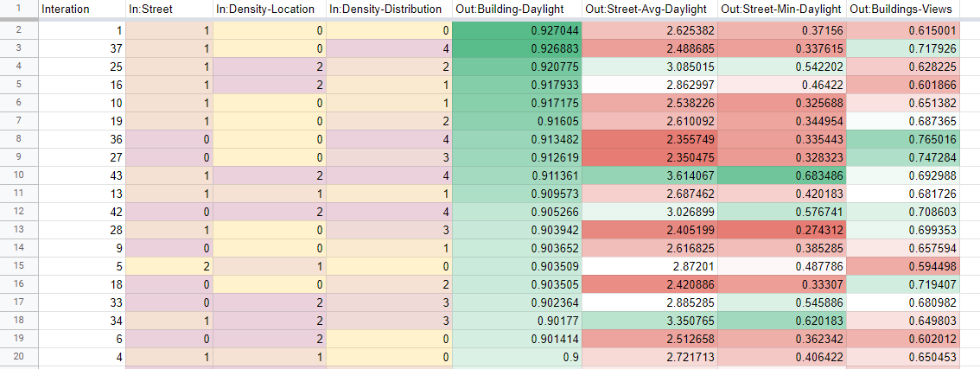Click the In:Density-Distribution header cell

388,10
